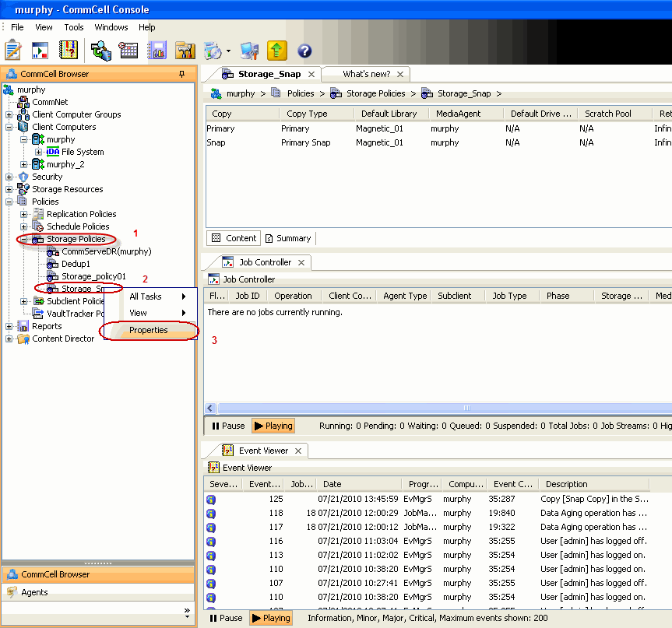Screen dimensions: 672x628
Task: Click the Storage Policies breadcrumb icon
Action: [336, 93]
